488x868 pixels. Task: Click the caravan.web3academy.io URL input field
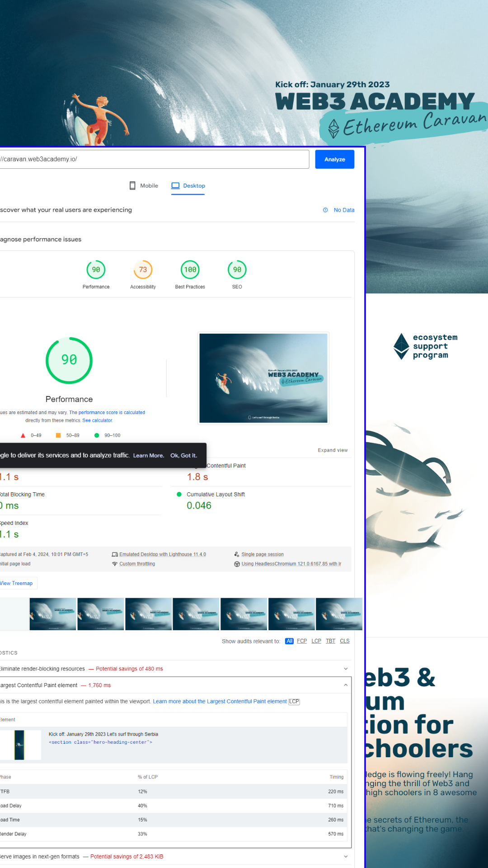pyautogui.click(x=154, y=159)
